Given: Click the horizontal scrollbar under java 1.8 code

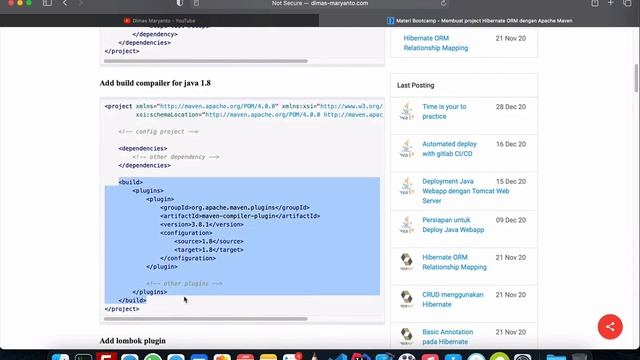Looking at the screenshot, I should click(205, 319).
